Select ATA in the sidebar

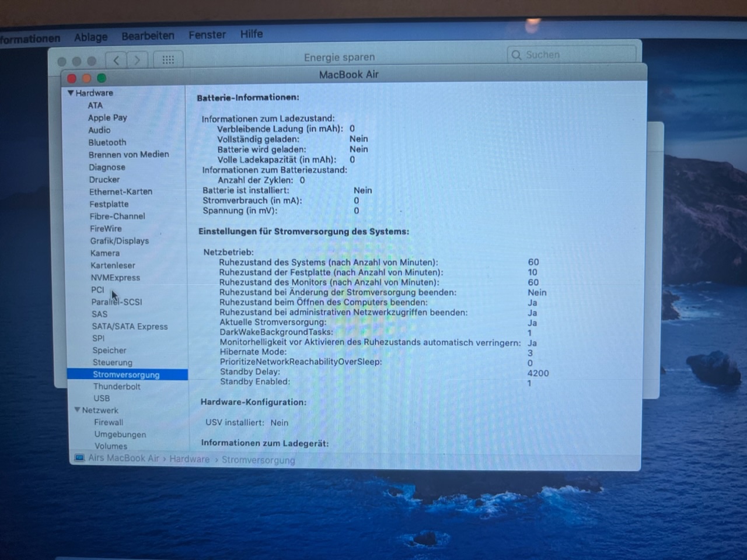95,106
